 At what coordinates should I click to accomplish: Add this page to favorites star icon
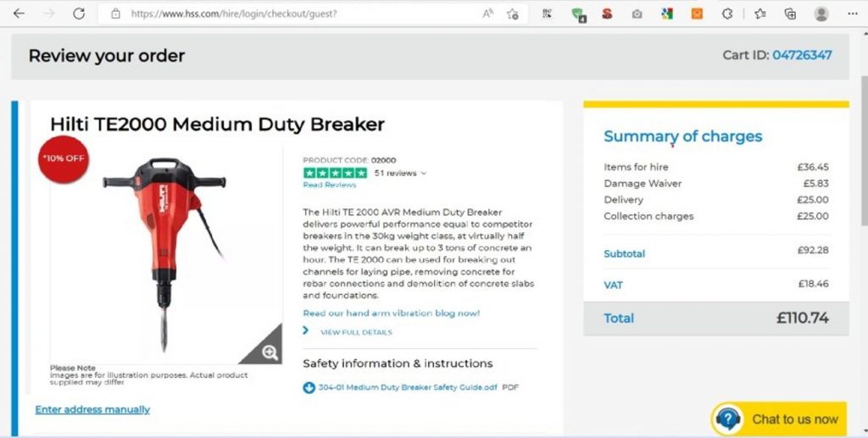tap(513, 14)
